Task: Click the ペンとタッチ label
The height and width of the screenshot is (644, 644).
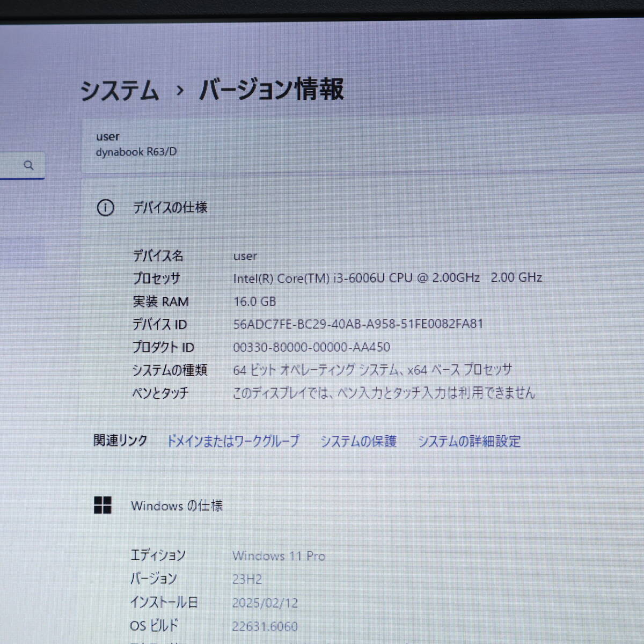Action: click(x=160, y=393)
